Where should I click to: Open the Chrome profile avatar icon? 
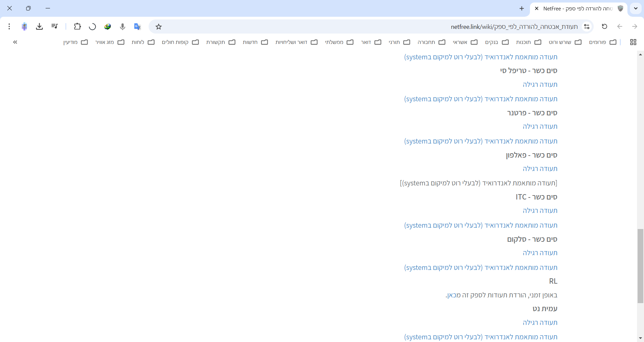[x=24, y=26]
